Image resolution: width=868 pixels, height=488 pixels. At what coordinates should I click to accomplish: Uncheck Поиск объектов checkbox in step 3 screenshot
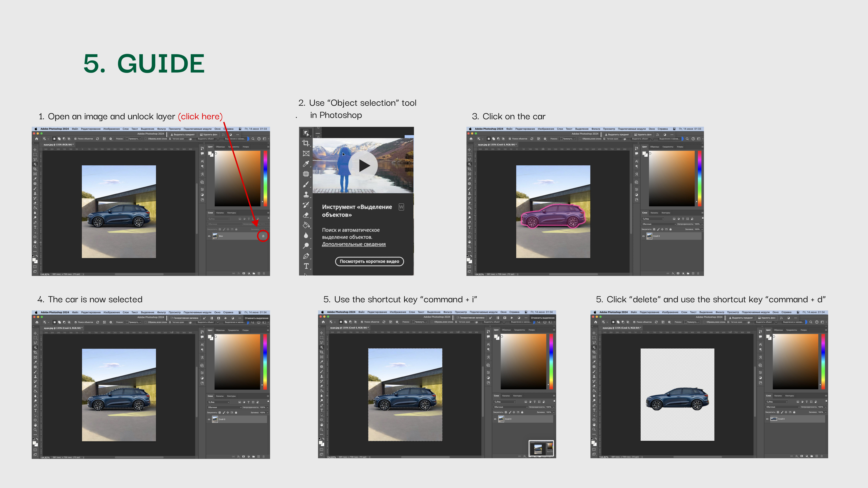[x=510, y=139]
